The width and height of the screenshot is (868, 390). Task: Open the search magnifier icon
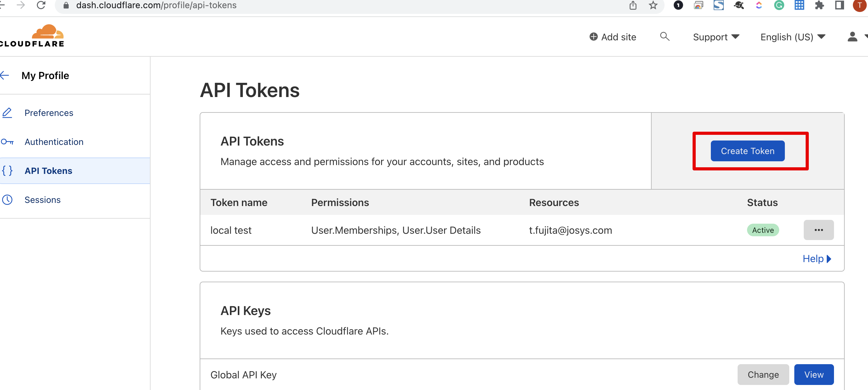pyautogui.click(x=665, y=37)
